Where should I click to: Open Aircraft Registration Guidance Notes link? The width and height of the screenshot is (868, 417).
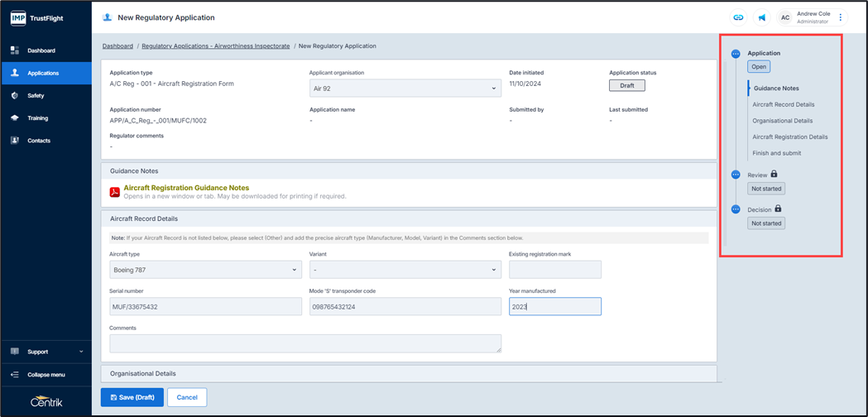coord(186,188)
